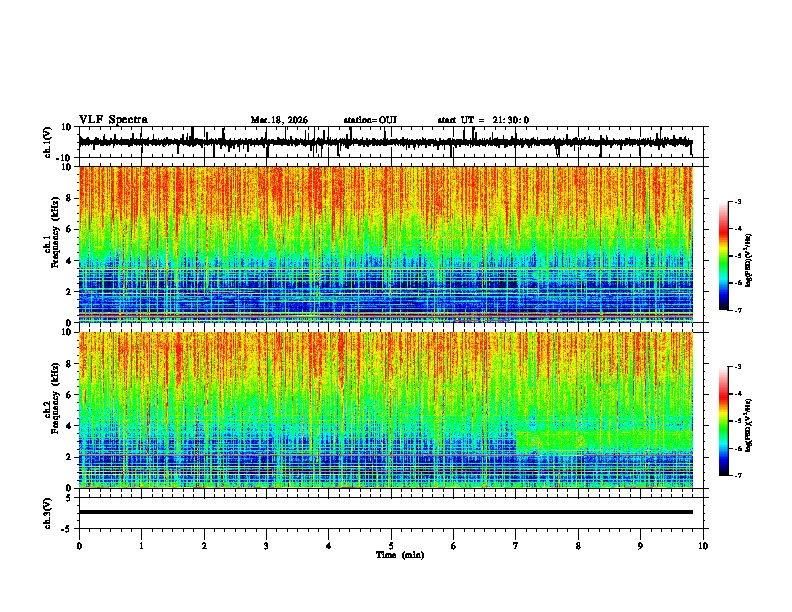The height and width of the screenshot is (612, 792).
Task: Select the start UT time "21:30: 0"
Action: pos(511,120)
